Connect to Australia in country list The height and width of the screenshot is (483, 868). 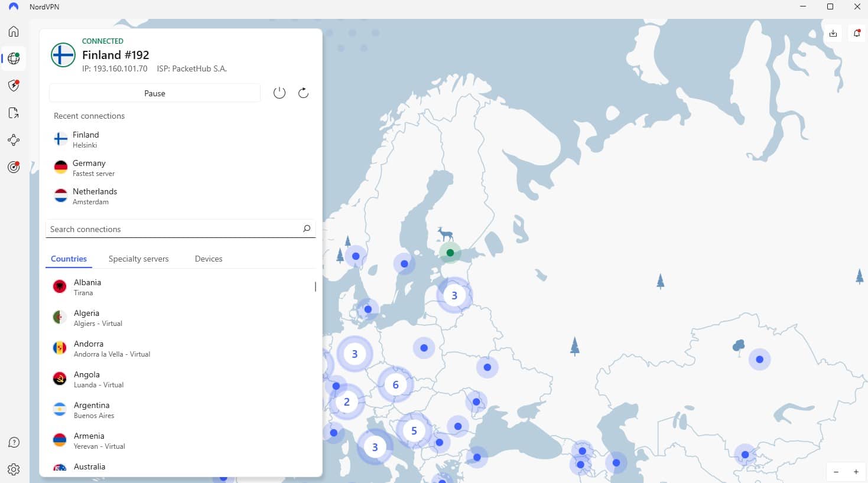pos(180,467)
